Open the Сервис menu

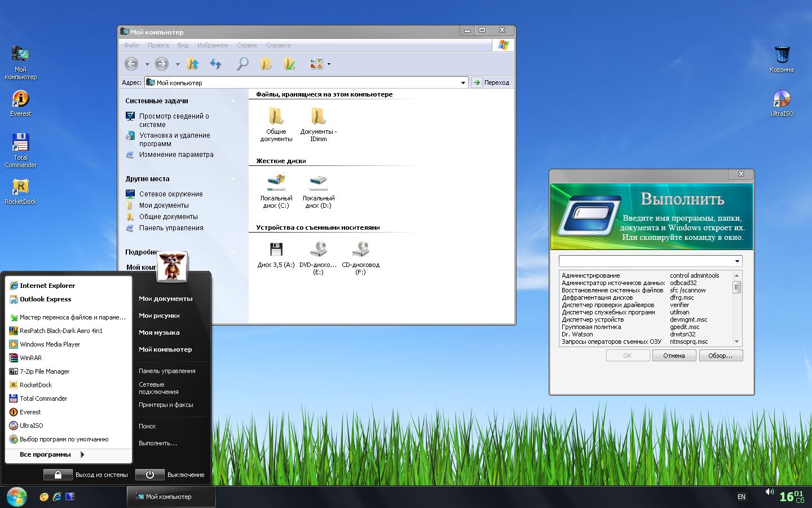pyautogui.click(x=247, y=45)
